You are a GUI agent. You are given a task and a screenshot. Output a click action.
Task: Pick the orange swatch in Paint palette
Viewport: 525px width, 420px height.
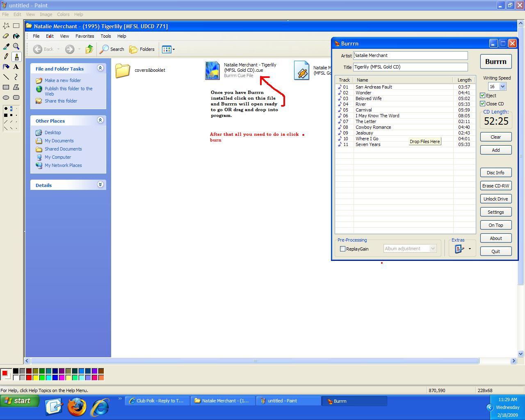point(101,377)
